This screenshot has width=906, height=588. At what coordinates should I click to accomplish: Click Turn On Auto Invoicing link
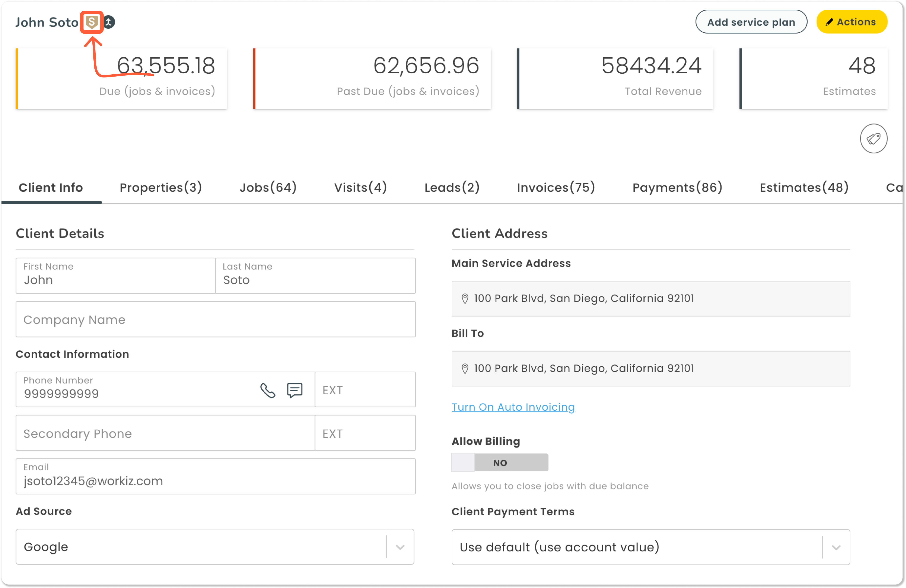[513, 407]
